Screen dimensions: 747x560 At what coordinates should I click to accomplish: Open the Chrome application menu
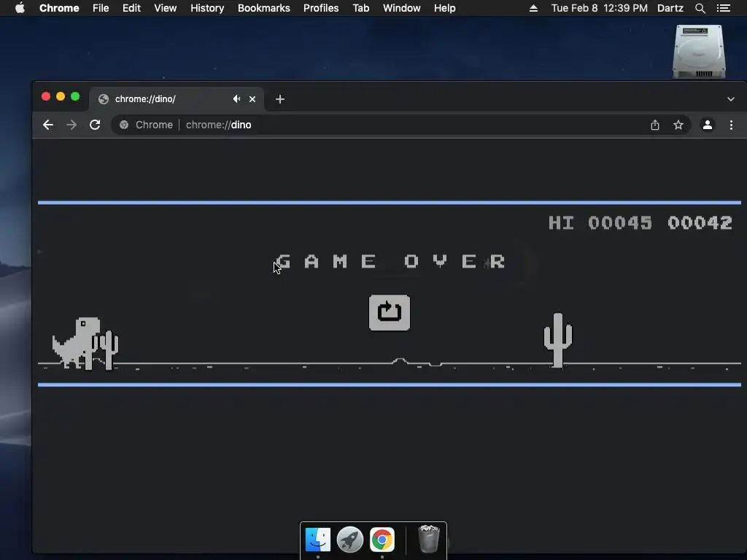click(x=59, y=8)
